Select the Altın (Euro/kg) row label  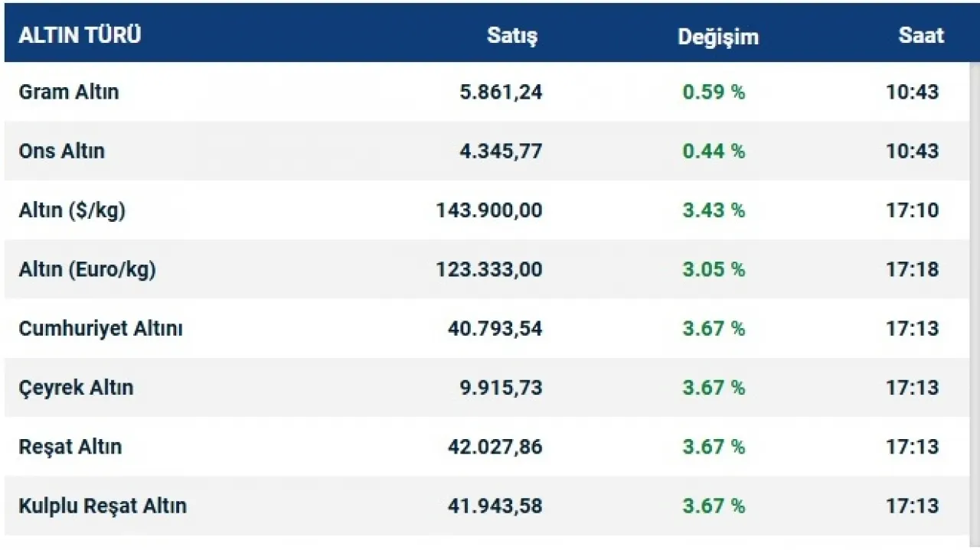87,269
